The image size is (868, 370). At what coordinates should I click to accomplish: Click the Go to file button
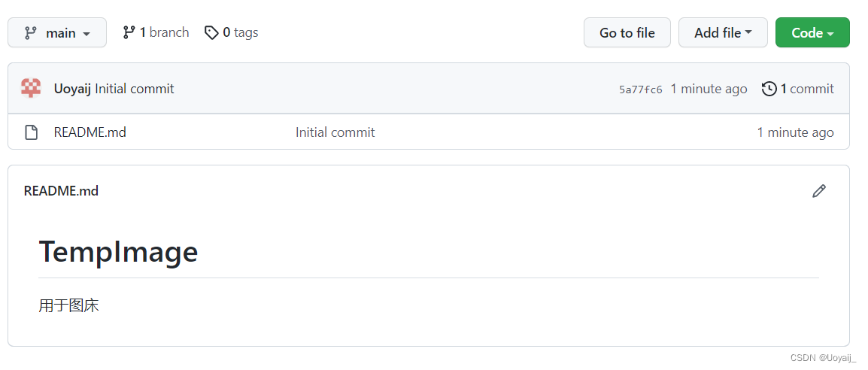[x=627, y=32]
